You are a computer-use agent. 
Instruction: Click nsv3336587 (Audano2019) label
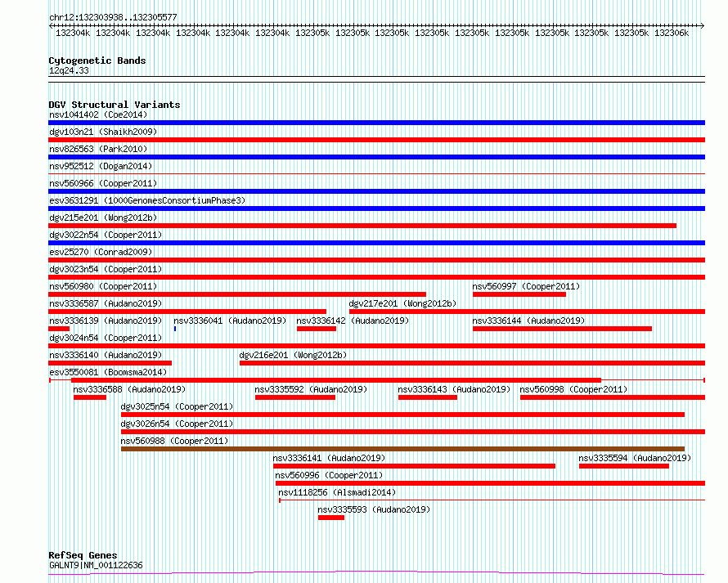click(x=106, y=303)
